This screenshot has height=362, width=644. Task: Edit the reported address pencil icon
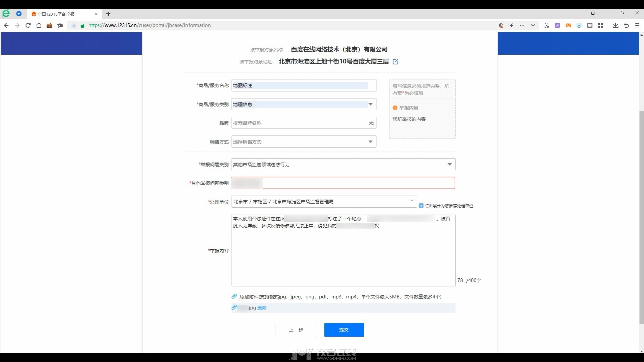tap(395, 62)
